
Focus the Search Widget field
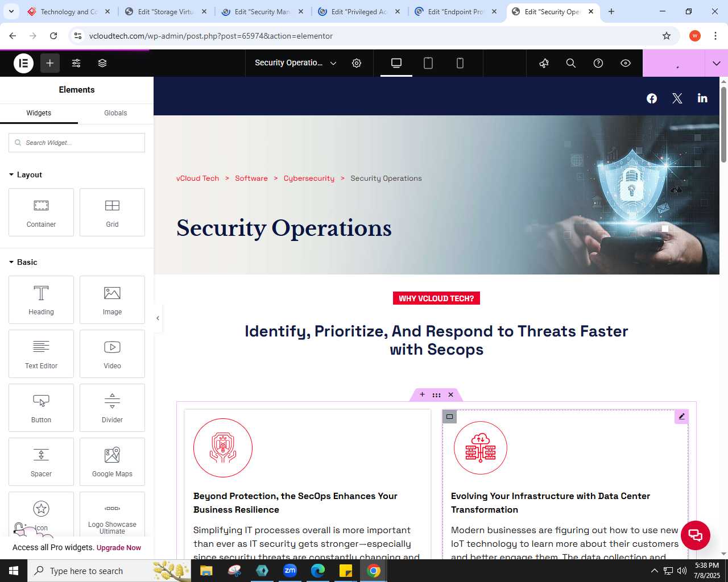[x=77, y=143]
